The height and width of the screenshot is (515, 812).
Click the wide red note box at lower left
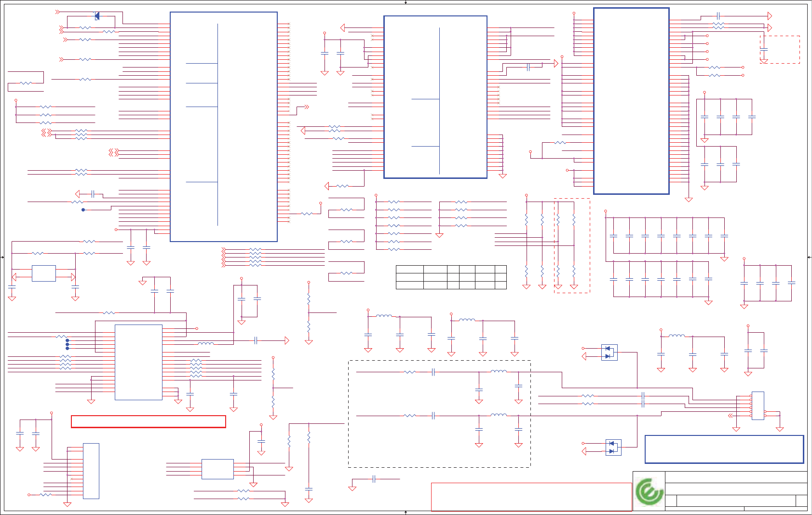tap(149, 421)
